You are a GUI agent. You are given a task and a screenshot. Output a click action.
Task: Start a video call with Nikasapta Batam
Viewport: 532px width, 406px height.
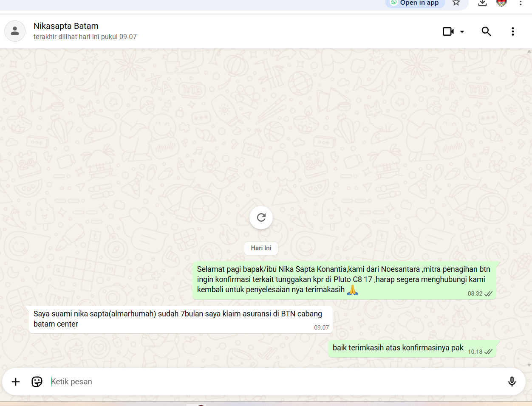448,31
